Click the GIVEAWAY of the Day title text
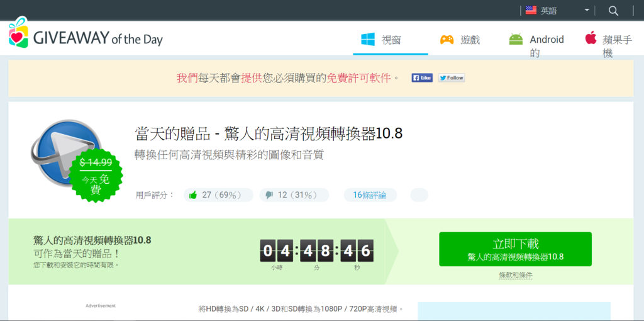The width and height of the screenshot is (644, 321). point(97,39)
